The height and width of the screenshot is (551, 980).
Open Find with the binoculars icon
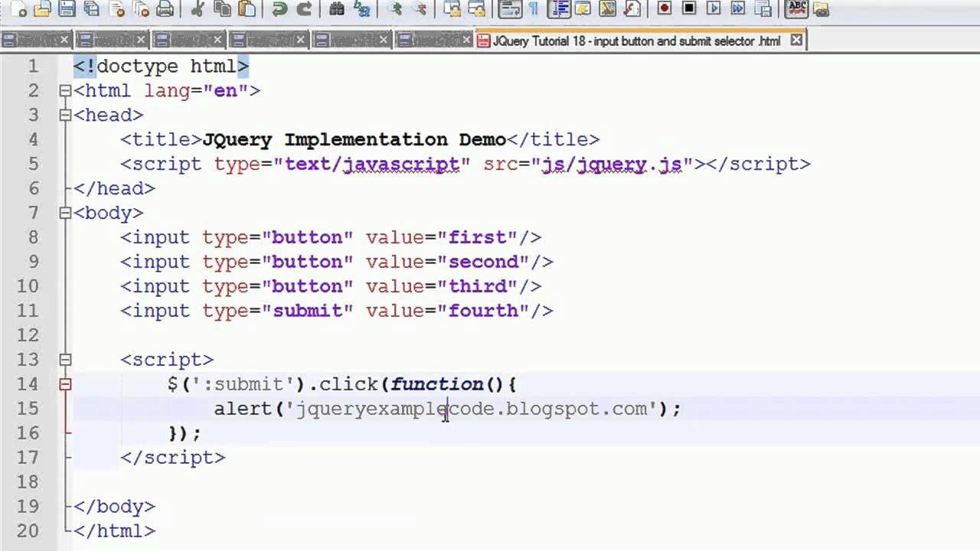pos(337,8)
